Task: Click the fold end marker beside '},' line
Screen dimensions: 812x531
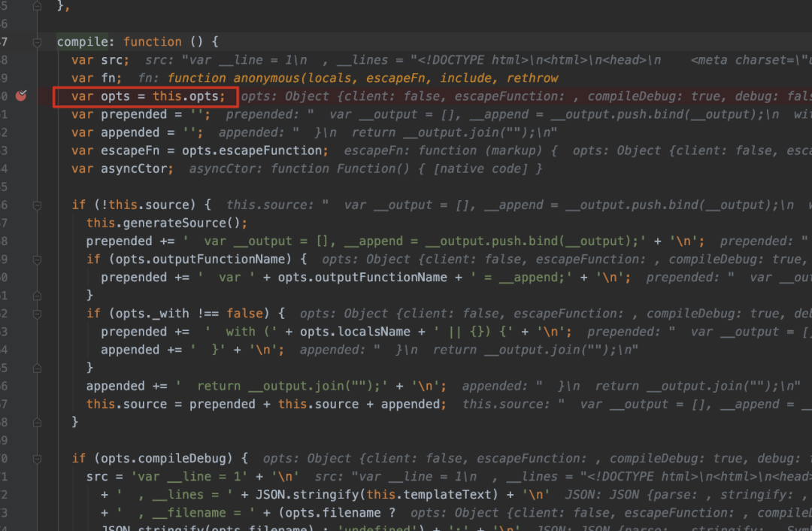Action: (x=37, y=6)
